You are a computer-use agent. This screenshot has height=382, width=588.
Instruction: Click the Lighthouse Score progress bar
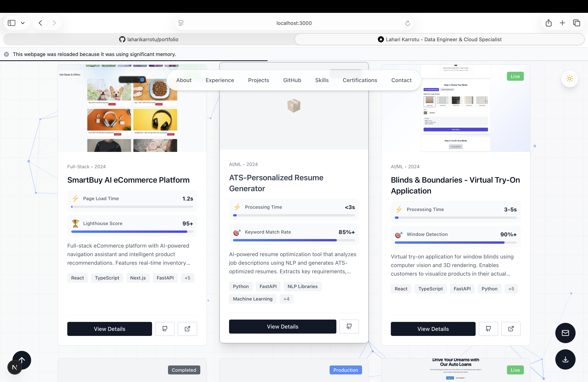coord(132,231)
